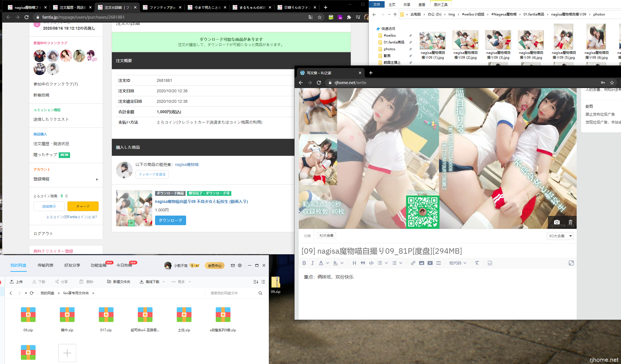Screen dimensions: 621x364
Task: Insert an image into the post
Action: pyautogui.click(x=422, y=263)
